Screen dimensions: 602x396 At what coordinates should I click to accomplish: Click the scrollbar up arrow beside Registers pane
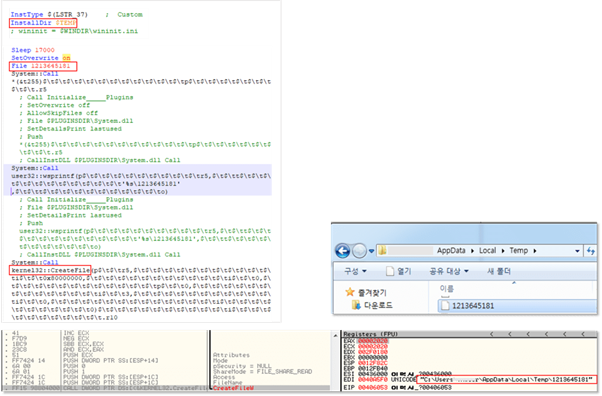click(336, 335)
